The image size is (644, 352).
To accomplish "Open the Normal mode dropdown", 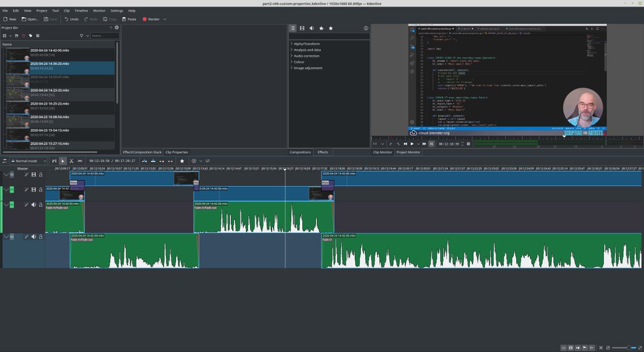I will click(x=27, y=160).
